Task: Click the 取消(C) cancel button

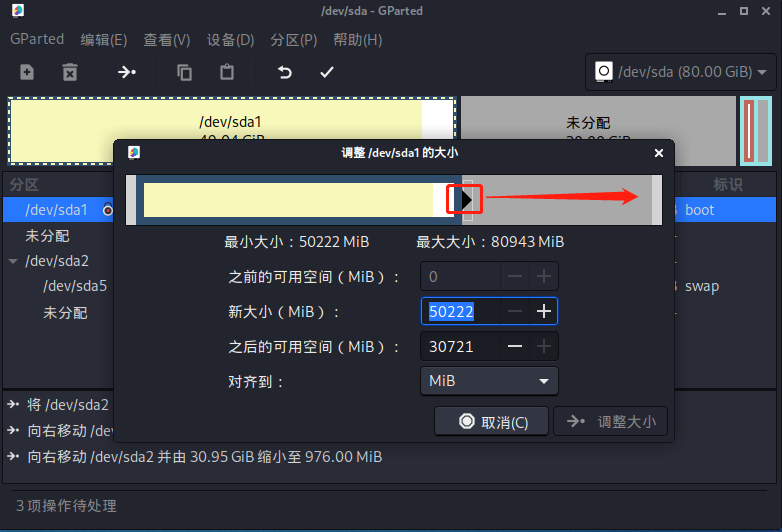Action: point(492,422)
